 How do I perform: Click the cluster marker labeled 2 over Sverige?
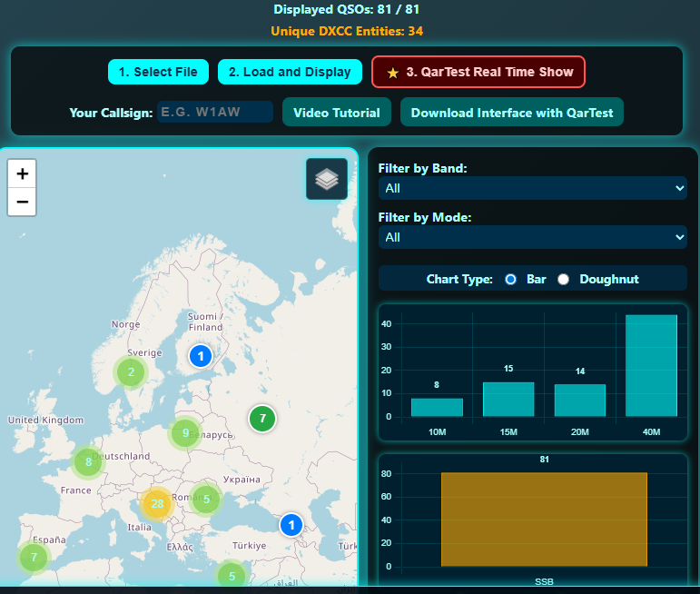pyautogui.click(x=131, y=371)
